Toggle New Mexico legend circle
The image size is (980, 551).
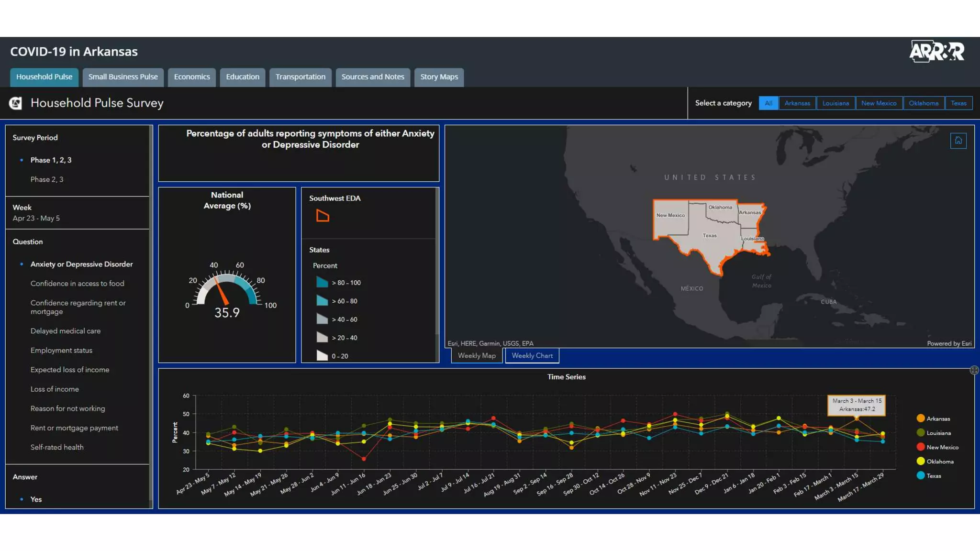pyautogui.click(x=920, y=447)
